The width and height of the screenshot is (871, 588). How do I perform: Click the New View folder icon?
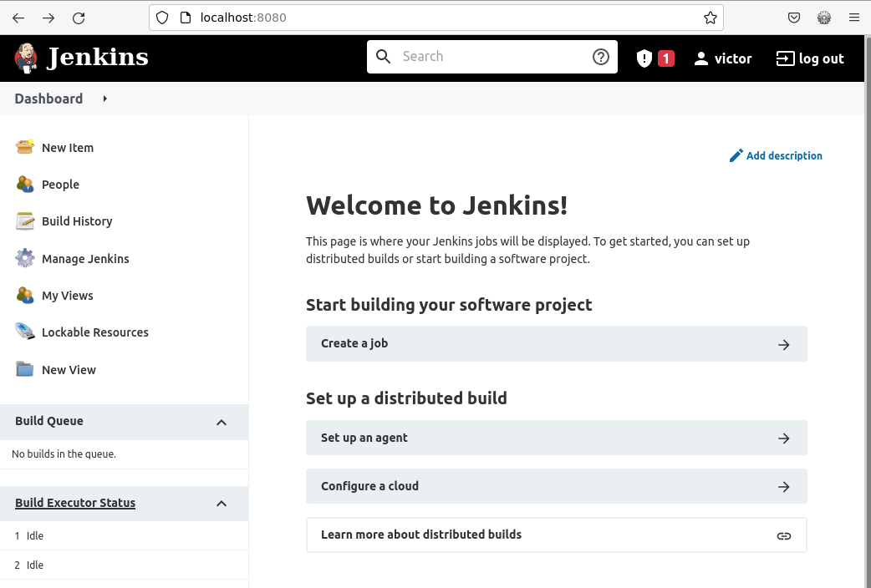point(25,369)
